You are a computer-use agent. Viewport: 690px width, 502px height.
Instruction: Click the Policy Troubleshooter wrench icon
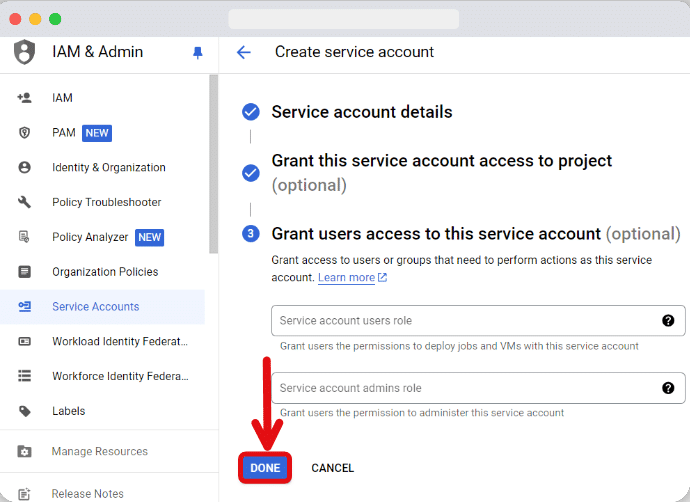click(x=24, y=202)
